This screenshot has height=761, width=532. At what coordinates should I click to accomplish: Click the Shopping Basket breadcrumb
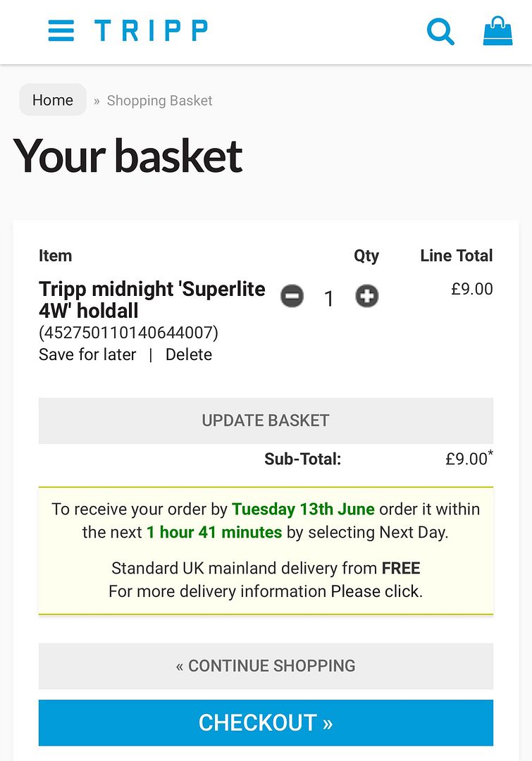160,101
